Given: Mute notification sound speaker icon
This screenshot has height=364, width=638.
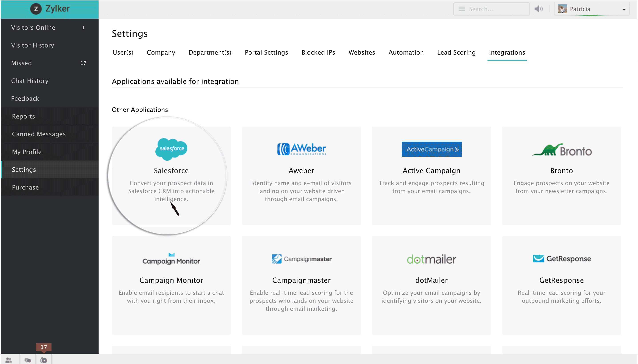Looking at the screenshot, I should [x=539, y=9].
